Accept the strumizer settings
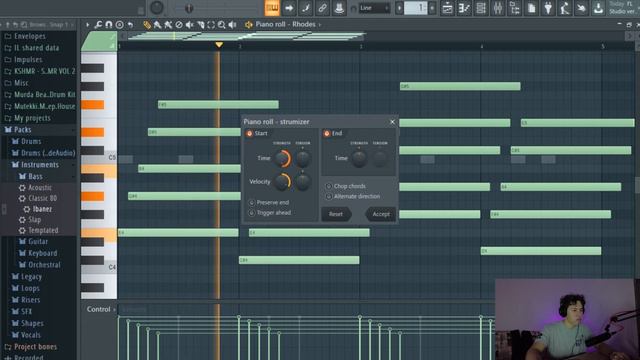 (381, 214)
